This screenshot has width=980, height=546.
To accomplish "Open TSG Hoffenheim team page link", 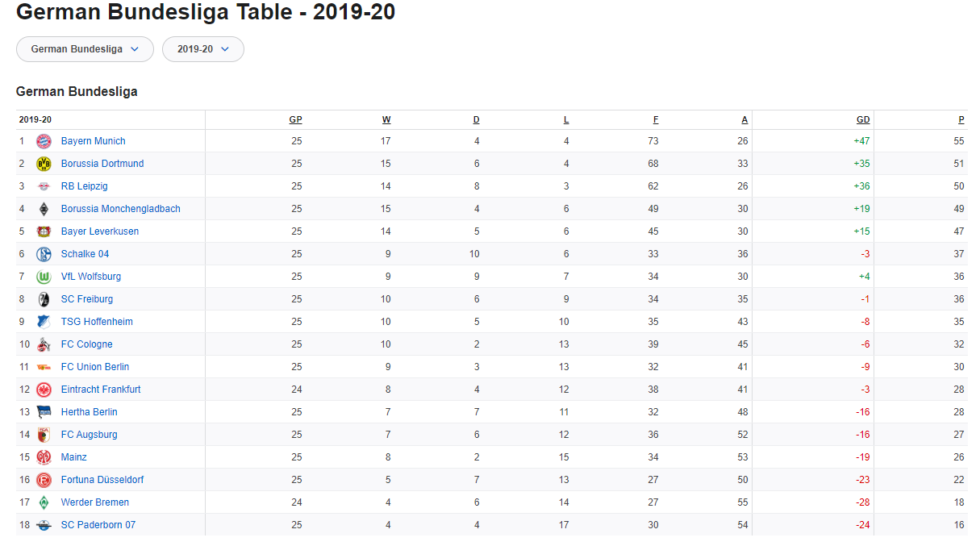I will [x=97, y=322].
